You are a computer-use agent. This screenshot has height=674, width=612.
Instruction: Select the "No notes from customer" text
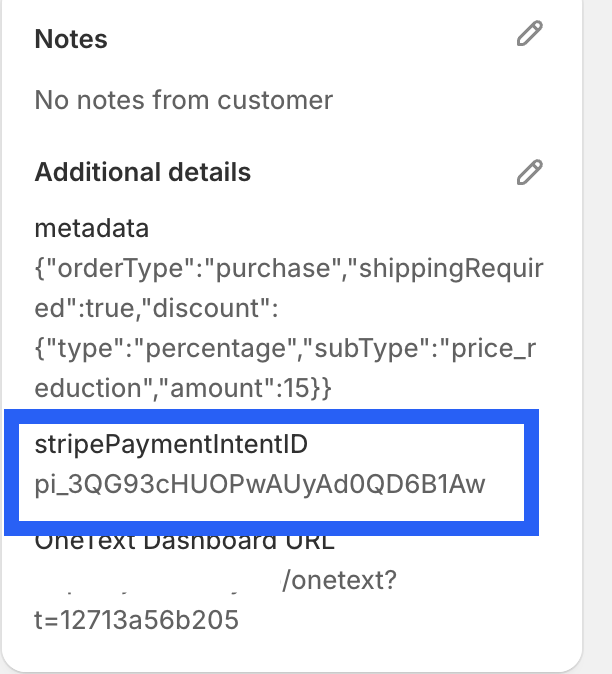point(183,100)
